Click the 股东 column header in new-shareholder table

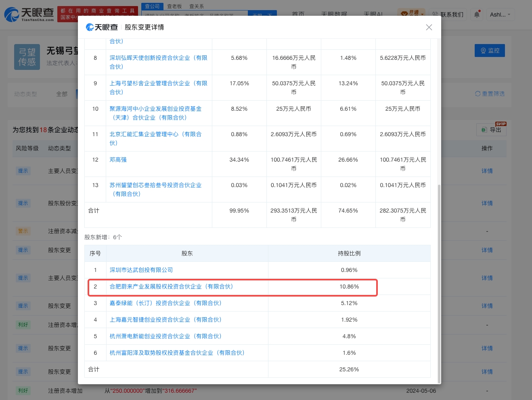click(x=187, y=253)
